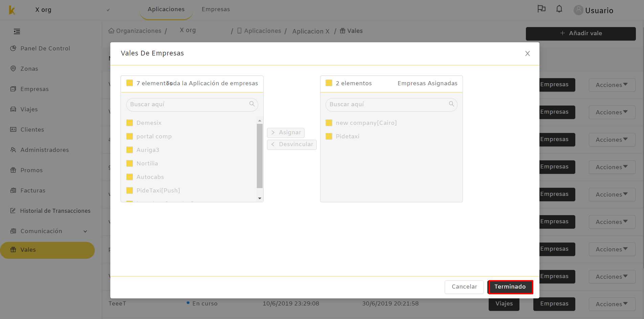This screenshot has width=644, height=319.
Task: Click the Historial de Transacciones edit icon
Action: [13, 211]
